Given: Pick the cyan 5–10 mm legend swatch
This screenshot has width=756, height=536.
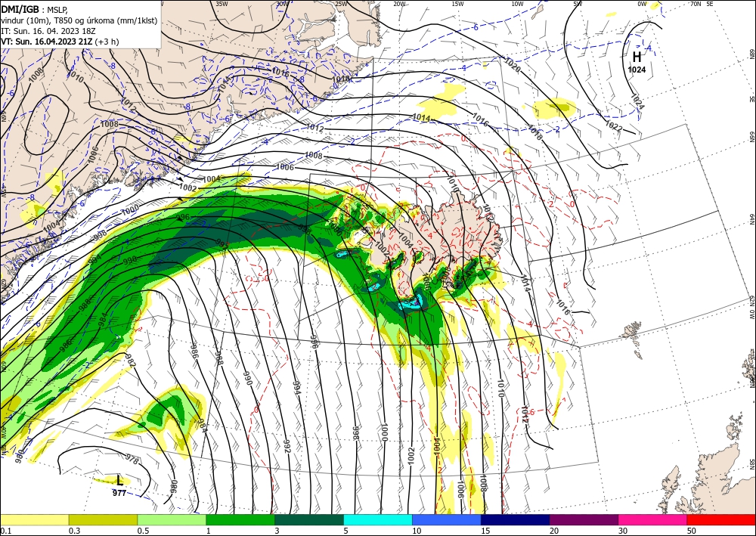Looking at the screenshot, I should tap(378, 519).
